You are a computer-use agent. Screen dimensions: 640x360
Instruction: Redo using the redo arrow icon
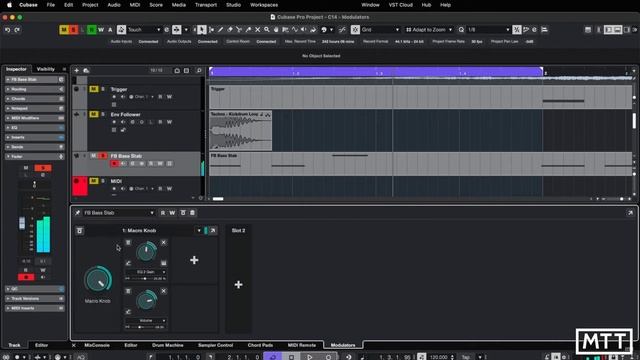click(17, 30)
